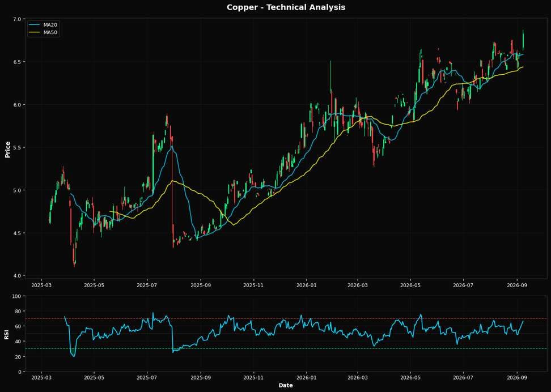The height and width of the screenshot is (392, 551).
Task: Click 2025-03 date tick under the price chart
Action: [41, 286]
